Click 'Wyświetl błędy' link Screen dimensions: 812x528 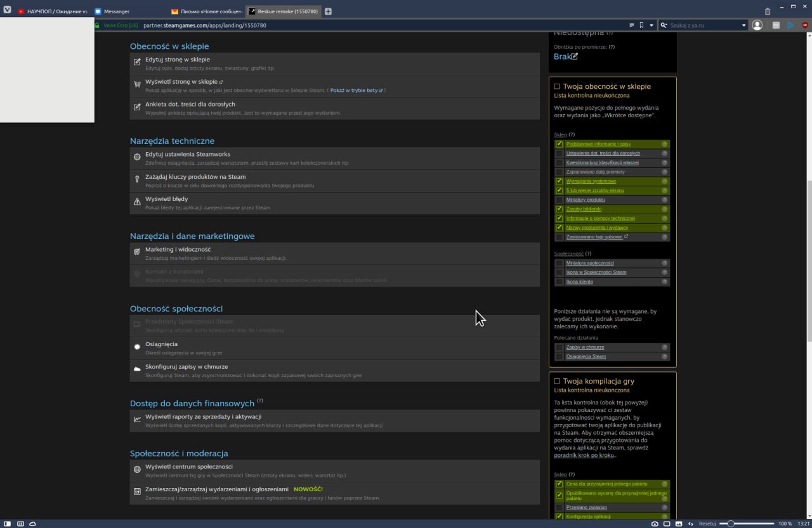167,199
